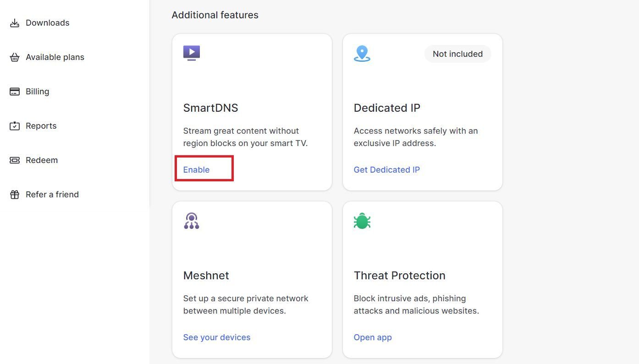
Task: Click the Threat Protection green bug icon
Action: pos(362,221)
